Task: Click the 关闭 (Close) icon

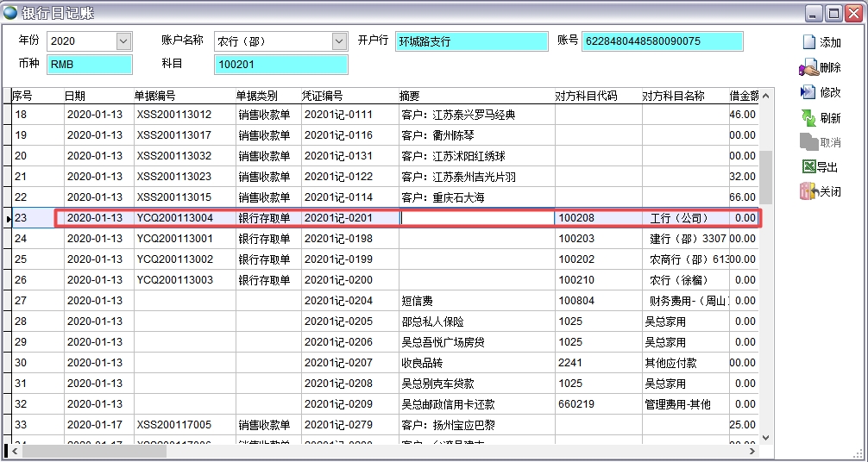Action: (x=808, y=192)
